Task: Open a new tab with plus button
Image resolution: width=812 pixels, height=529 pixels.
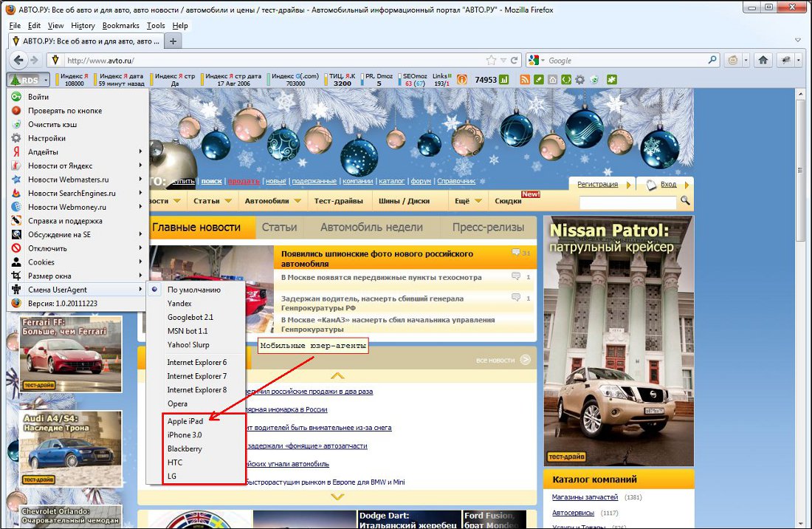Action: click(173, 41)
